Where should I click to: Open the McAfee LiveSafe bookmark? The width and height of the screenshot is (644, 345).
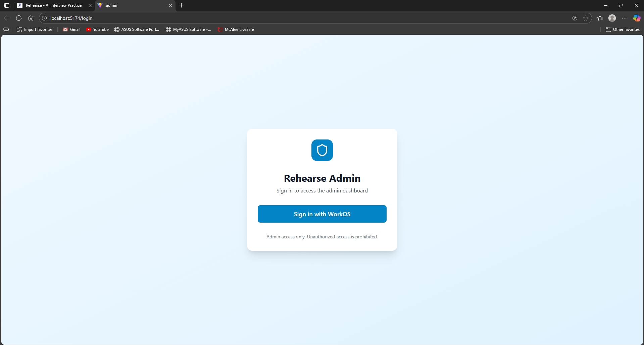pyautogui.click(x=236, y=30)
